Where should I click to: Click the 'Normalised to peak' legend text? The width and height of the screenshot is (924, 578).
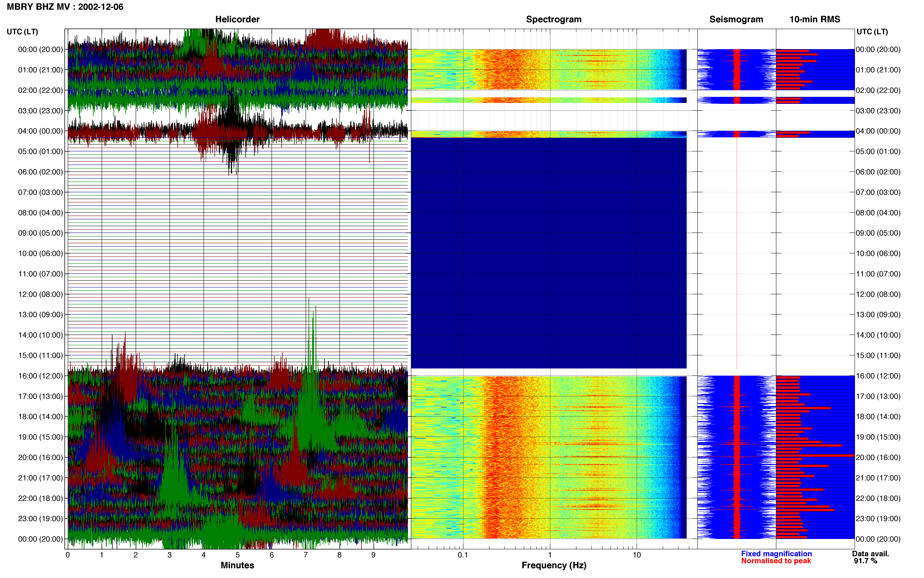pyautogui.click(x=776, y=561)
